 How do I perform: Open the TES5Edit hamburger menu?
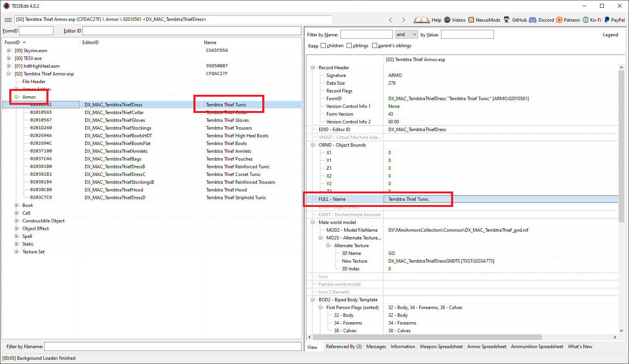8,20
